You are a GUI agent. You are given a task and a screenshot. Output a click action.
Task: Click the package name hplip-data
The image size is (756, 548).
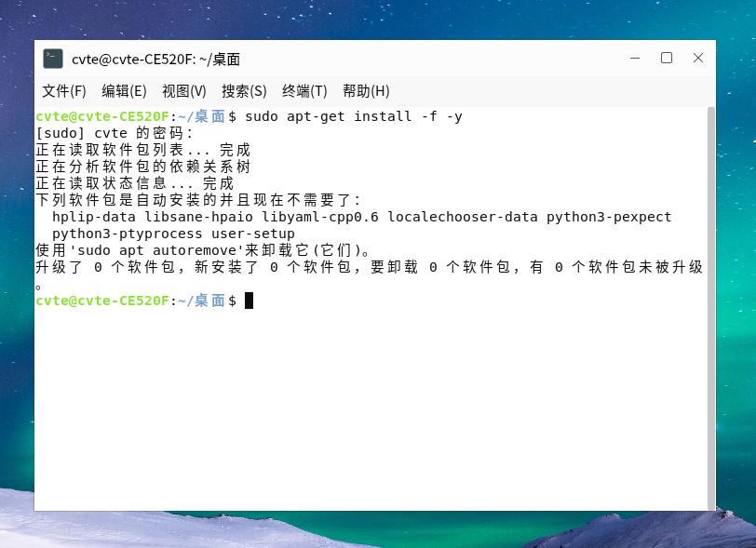(x=94, y=218)
